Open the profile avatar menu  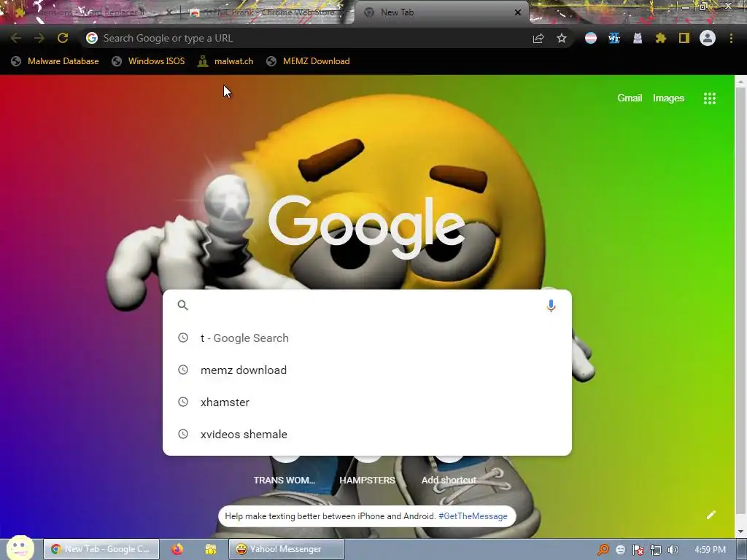coord(708,38)
